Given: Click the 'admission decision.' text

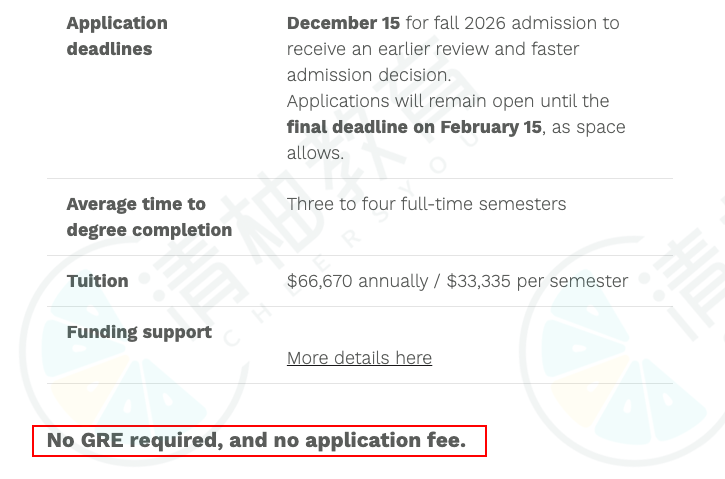Looking at the screenshot, I should [x=369, y=75].
